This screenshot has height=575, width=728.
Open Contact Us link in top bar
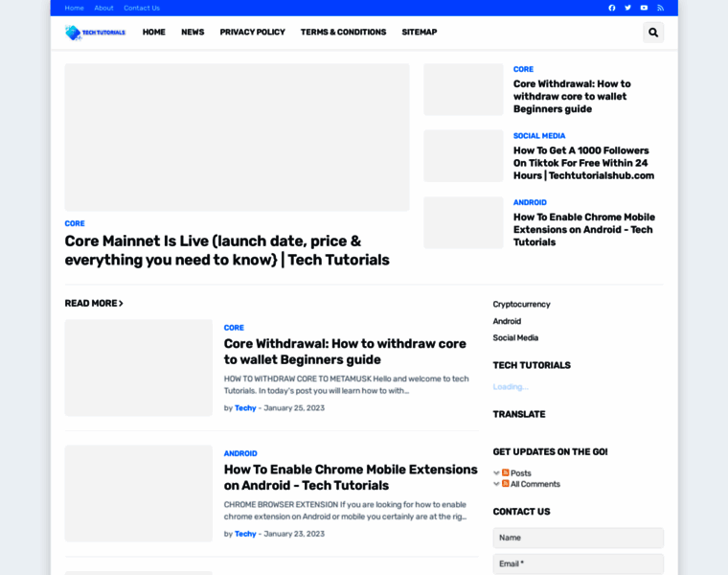[142, 8]
